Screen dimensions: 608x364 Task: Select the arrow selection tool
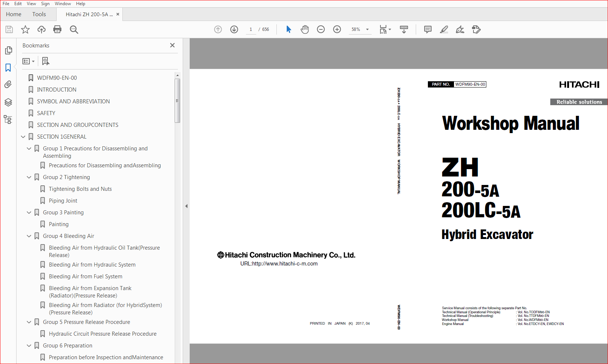(289, 29)
